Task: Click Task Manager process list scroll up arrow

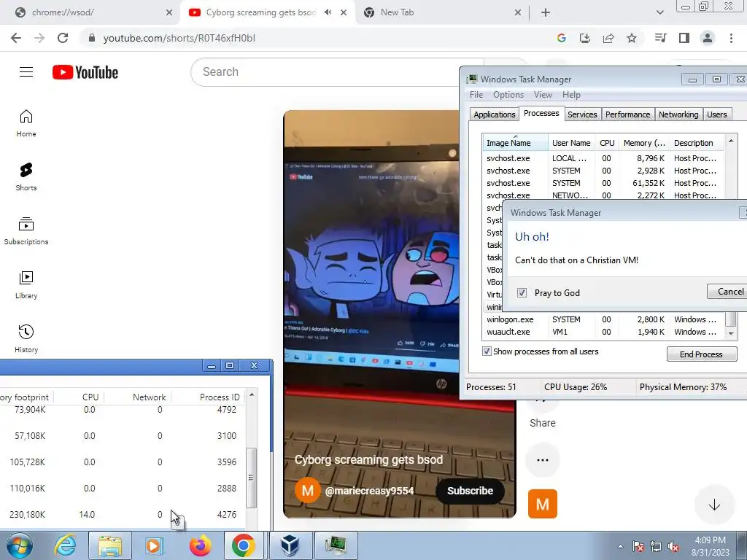Action: point(731,141)
